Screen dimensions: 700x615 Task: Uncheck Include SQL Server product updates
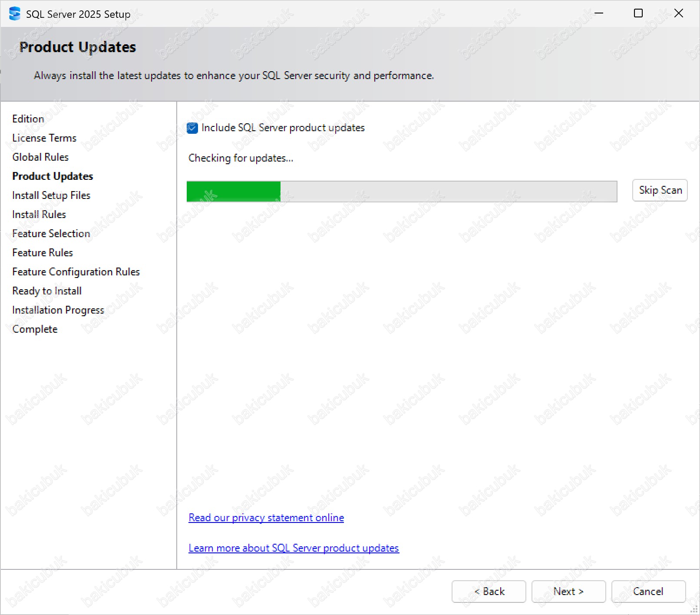192,128
